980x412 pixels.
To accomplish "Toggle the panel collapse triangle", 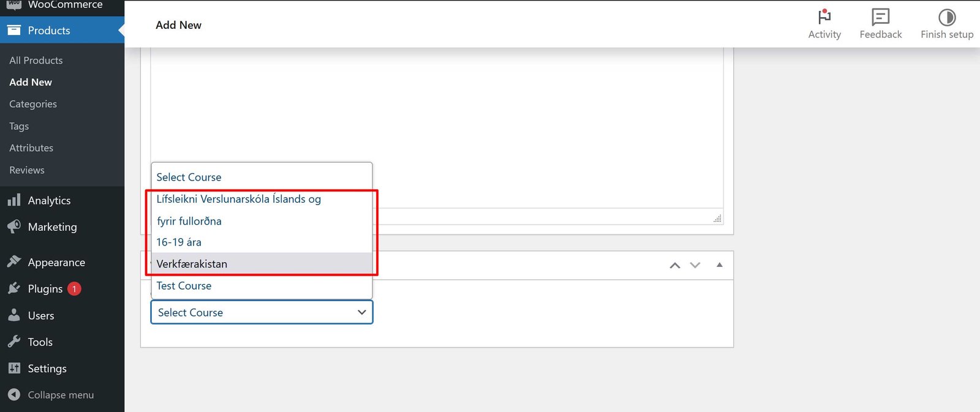I will click(x=720, y=265).
